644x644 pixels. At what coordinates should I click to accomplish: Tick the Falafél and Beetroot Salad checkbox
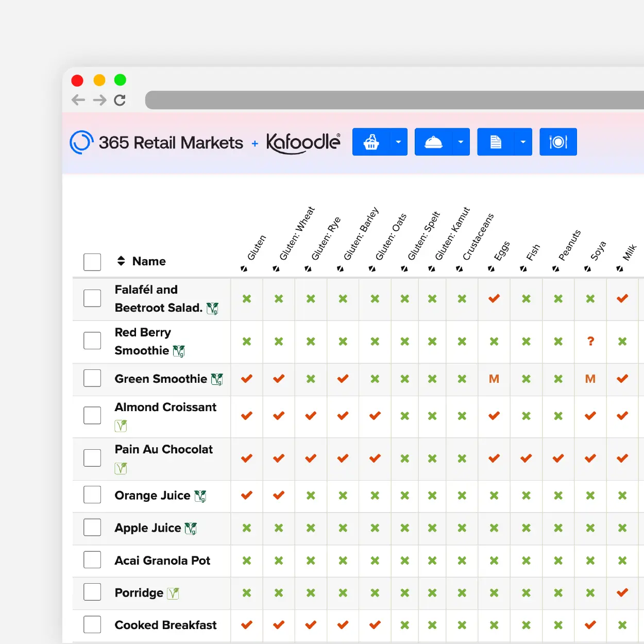(x=92, y=298)
